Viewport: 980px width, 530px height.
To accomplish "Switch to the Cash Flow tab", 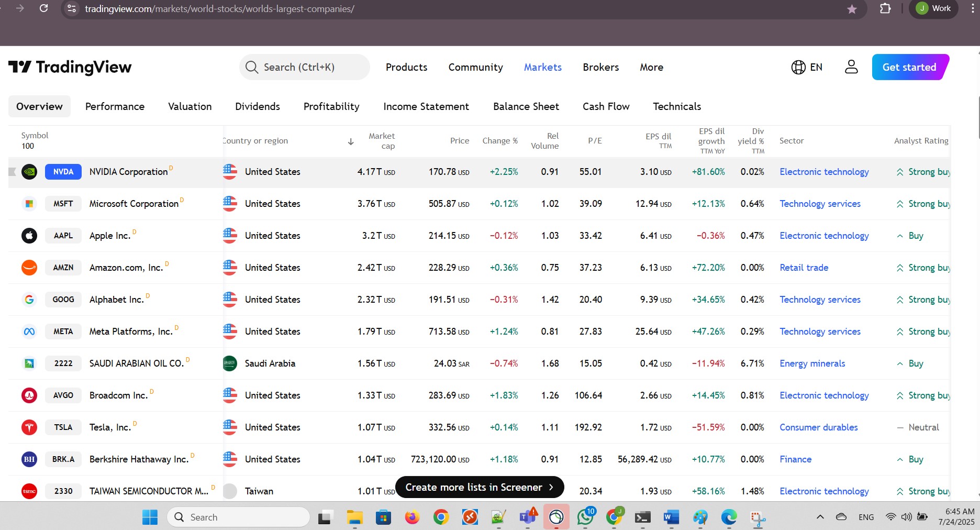I will pos(606,106).
